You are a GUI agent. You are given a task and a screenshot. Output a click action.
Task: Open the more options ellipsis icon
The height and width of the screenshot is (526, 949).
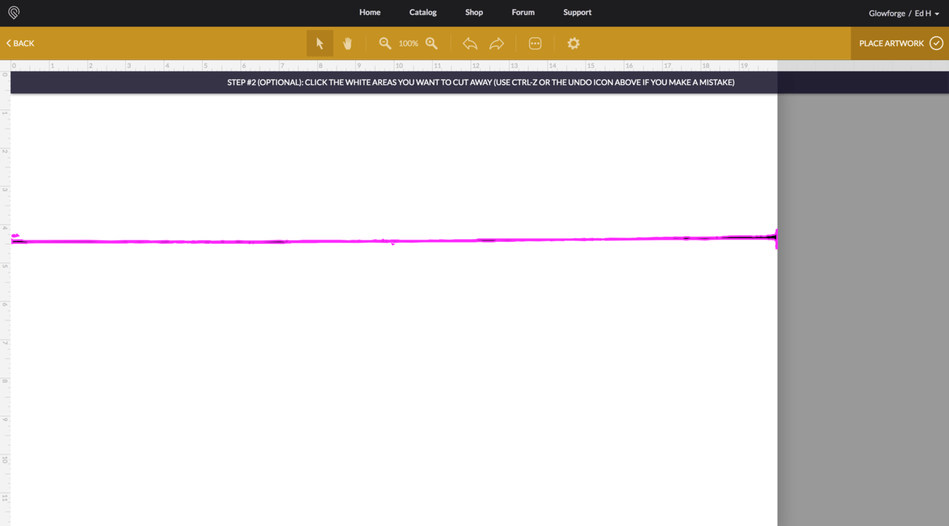pyautogui.click(x=535, y=44)
